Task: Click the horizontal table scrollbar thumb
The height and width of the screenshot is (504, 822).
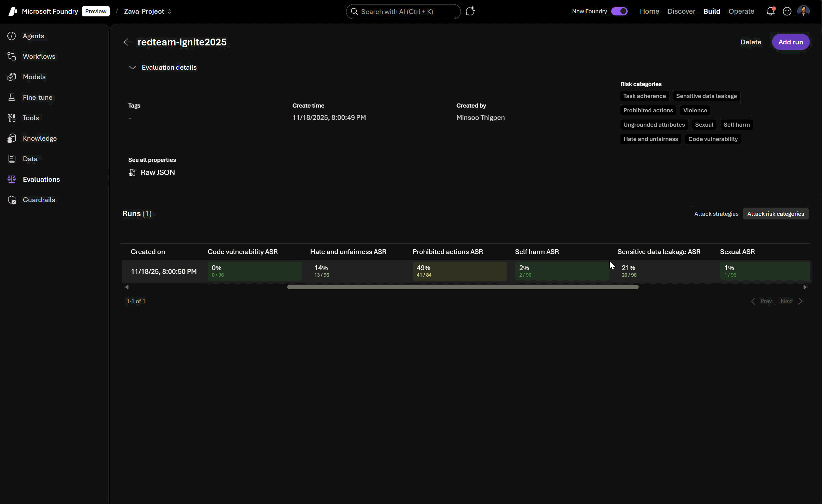Action: (463, 287)
